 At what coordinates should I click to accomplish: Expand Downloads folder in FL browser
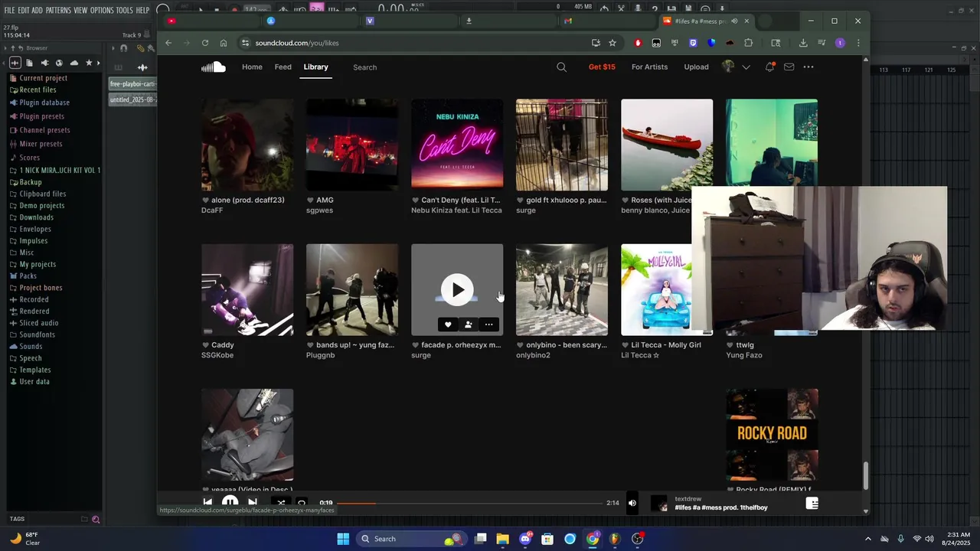click(x=36, y=217)
